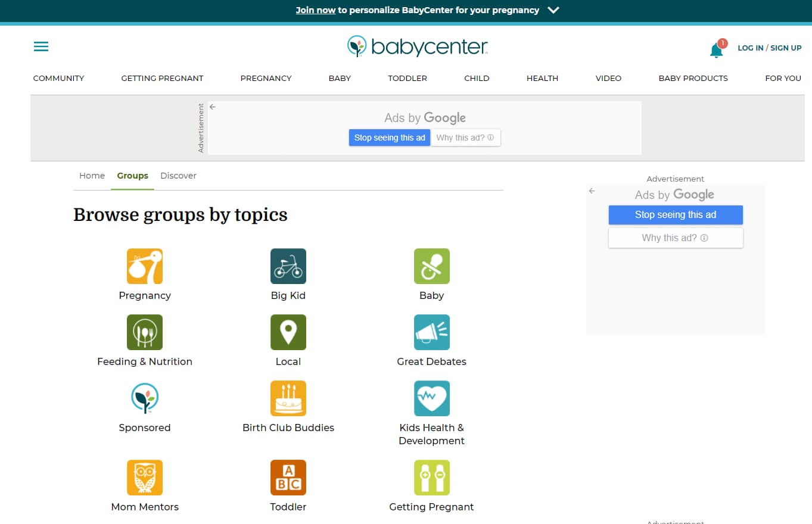Click the back arrow on sidebar ad
The image size is (812, 524).
[592, 191]
